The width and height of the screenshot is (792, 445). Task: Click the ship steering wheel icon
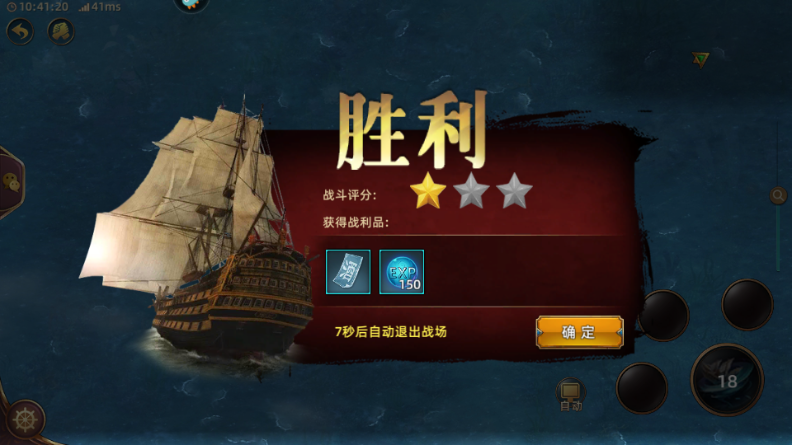coord(25,419)
